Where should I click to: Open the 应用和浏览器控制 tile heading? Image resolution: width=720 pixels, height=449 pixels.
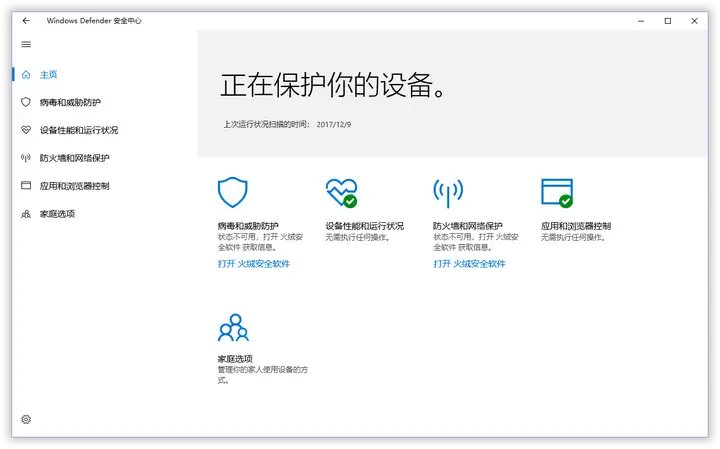click(576, 225)
